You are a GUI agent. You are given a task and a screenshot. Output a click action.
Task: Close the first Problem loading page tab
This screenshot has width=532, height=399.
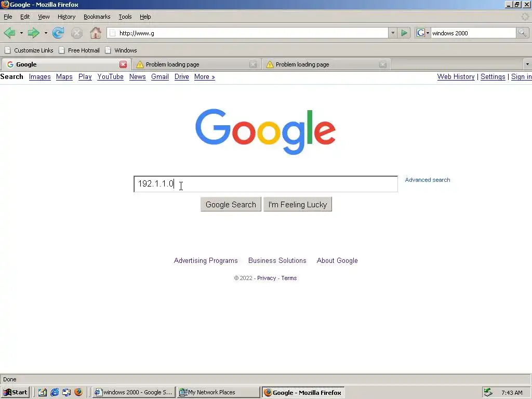tap(253, 64)
